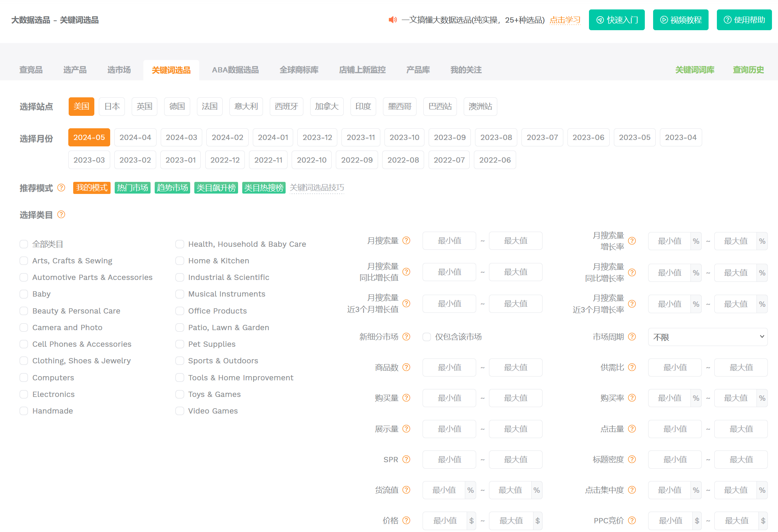778x532 pixels.
Task: Enable 仅包含该市场 checkbox
Action: tap(427, 337)
